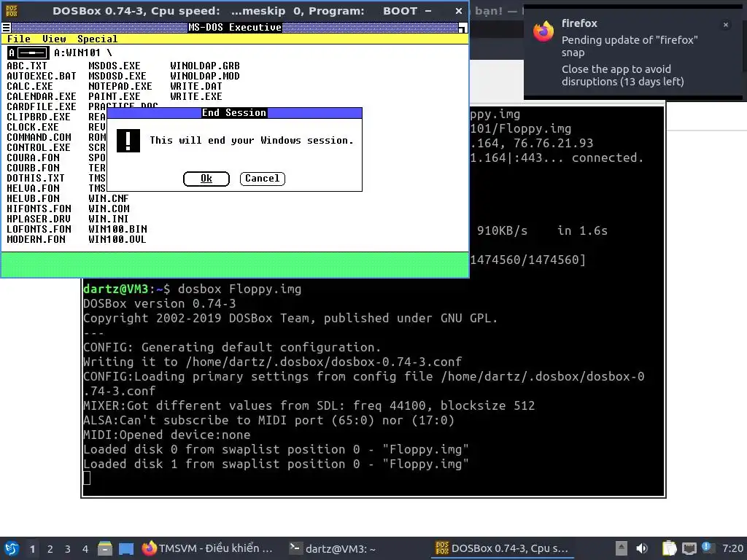Viewport: 747px width, 560px height.
Task: Select file WIN.INI
Action: tap(109, 219)
